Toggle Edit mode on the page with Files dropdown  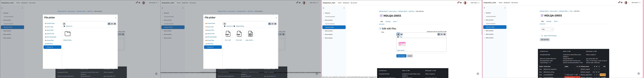tap(640, 3)
